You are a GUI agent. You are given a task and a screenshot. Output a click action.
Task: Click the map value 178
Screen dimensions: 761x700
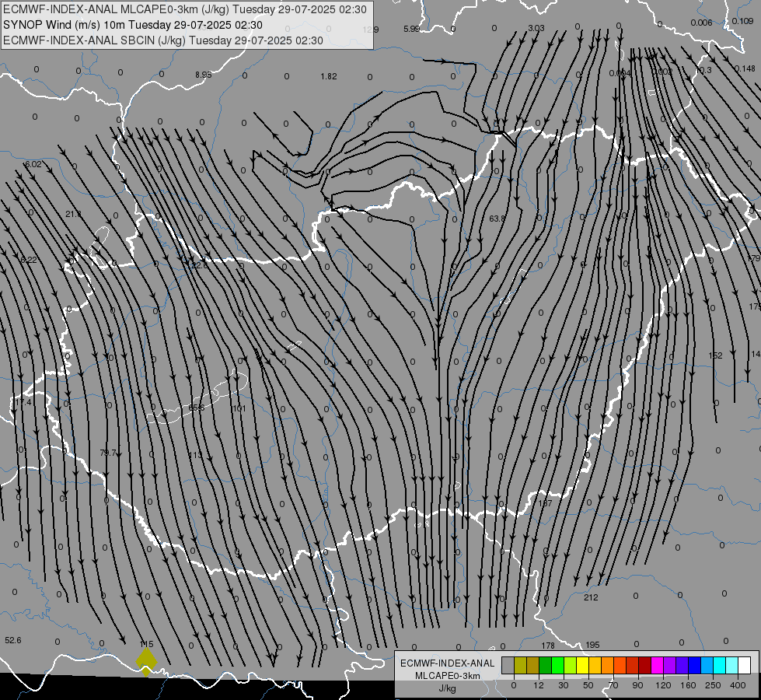pyautogui.click(x=548, y=646)
